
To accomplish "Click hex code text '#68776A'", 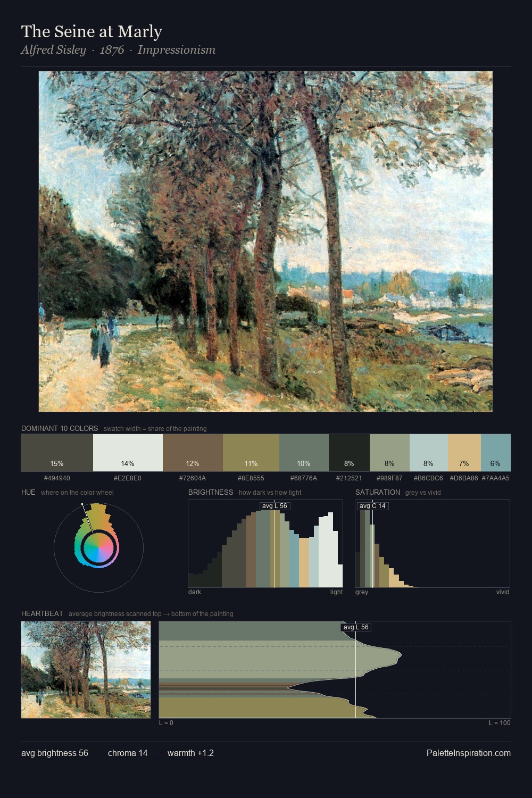I will tap(304, 478).
